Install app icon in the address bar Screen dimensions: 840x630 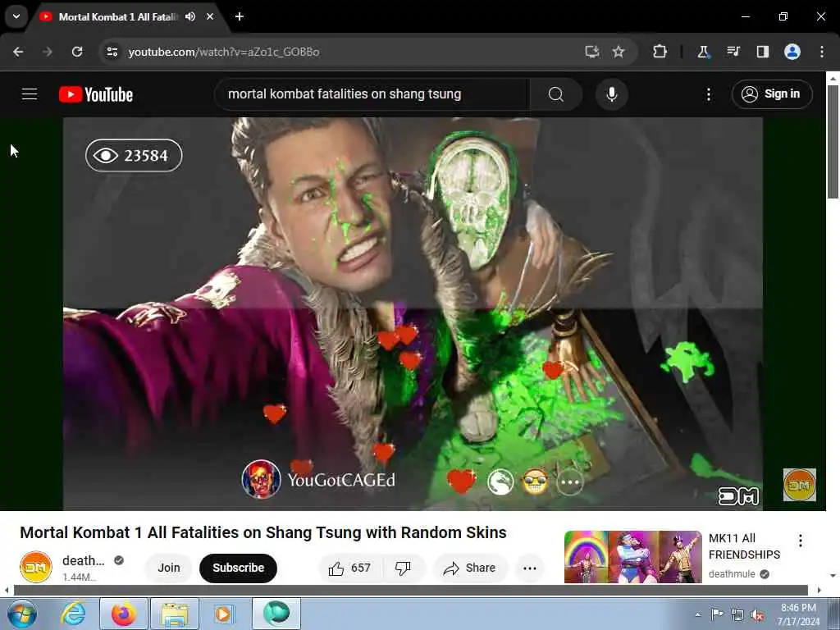tap(591, 52)
